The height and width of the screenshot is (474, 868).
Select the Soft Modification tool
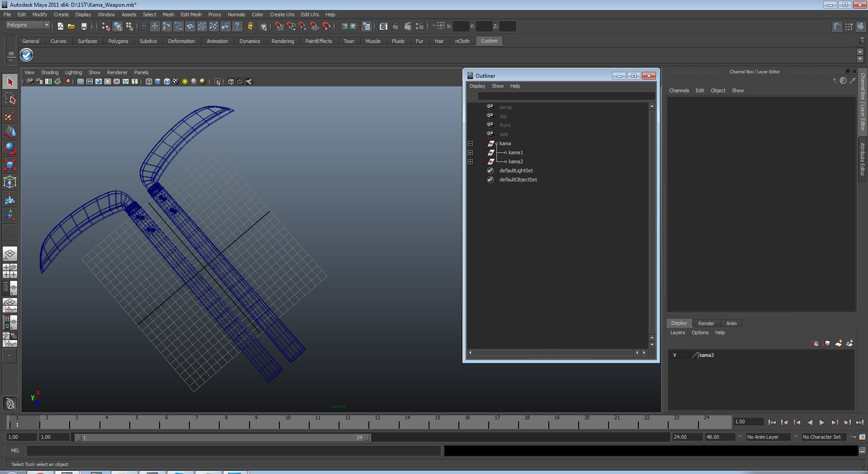tap(10, 198)
